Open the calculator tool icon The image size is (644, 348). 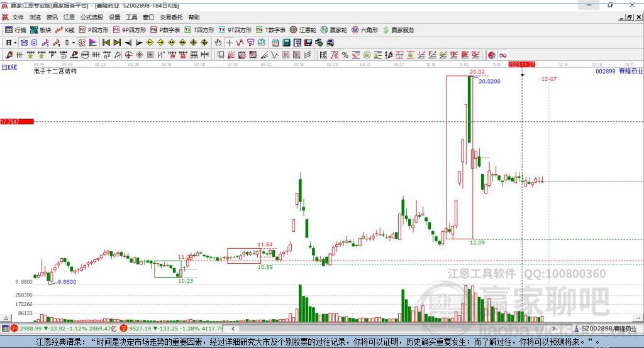pyautogui.click(x=286, y=43)
